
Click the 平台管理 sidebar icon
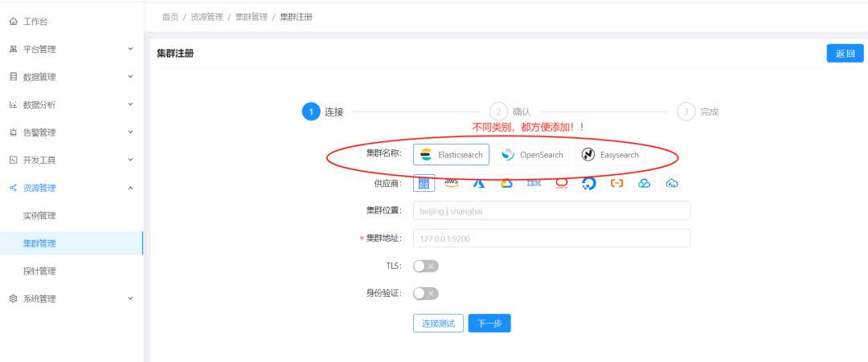[x=14, y=49]
